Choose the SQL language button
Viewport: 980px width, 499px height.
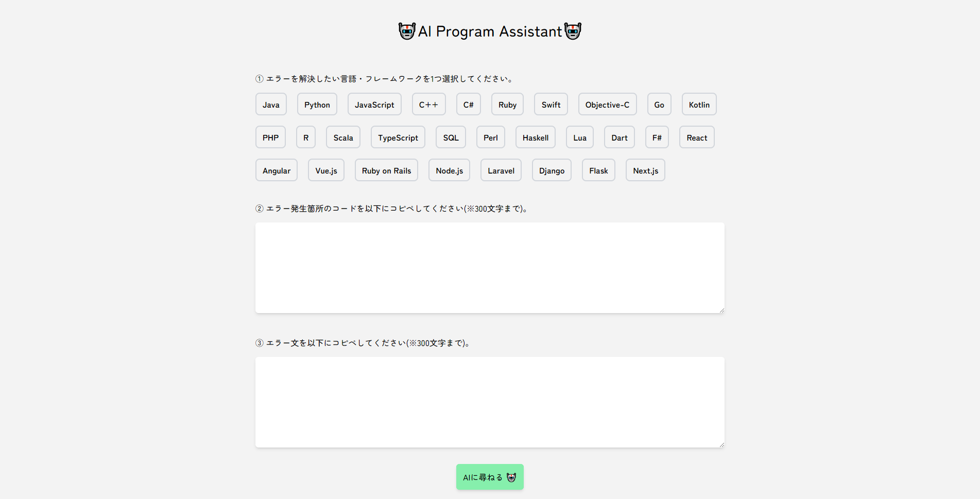(x=451, y=137)
